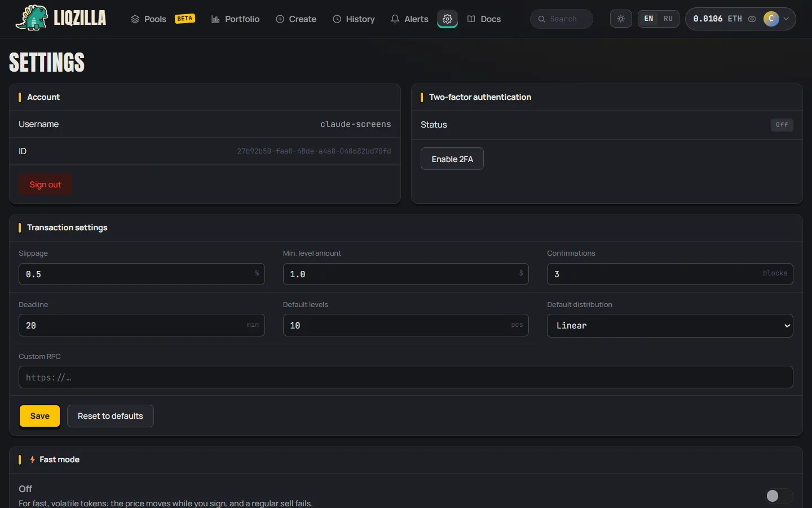This screenshot has width=812, height=508.
Task: Open the Alerts page
Action: [409, 19]
